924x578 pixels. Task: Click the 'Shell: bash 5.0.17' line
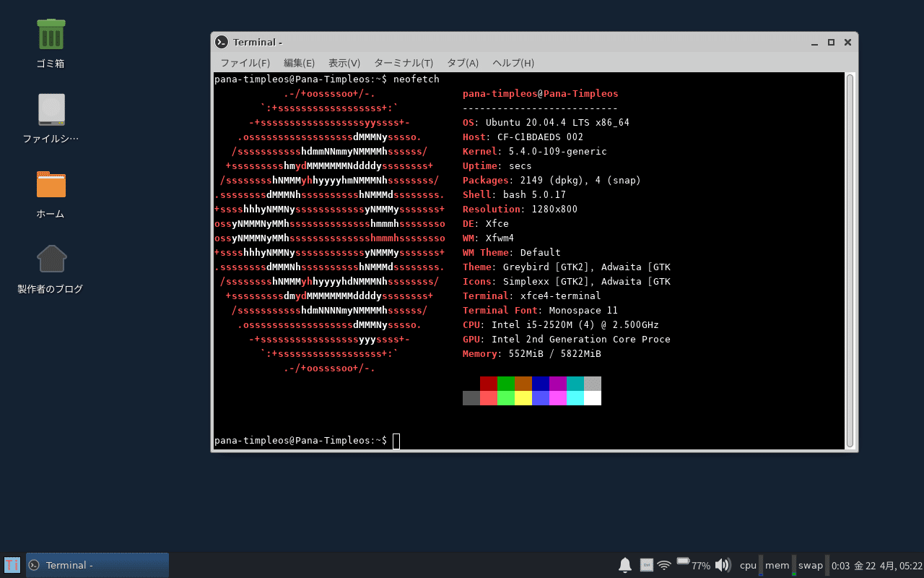click(x=514, y=195)
